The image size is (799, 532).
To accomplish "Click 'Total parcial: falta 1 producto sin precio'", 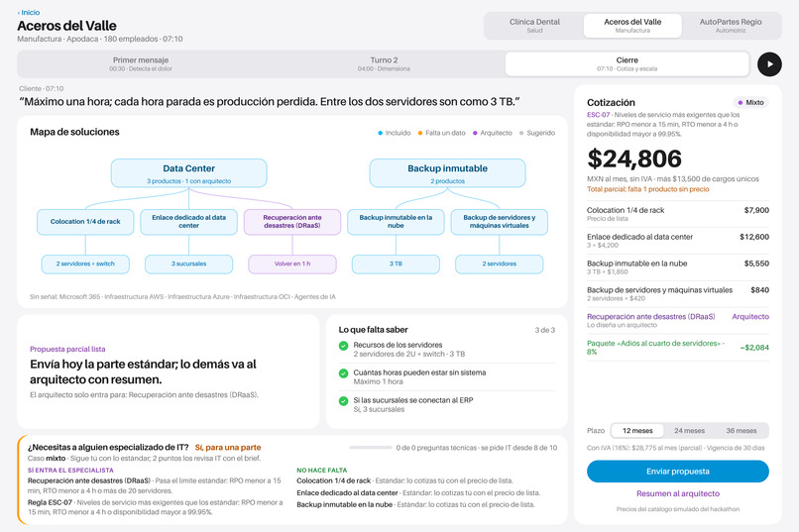I will [x=648, y=189].
